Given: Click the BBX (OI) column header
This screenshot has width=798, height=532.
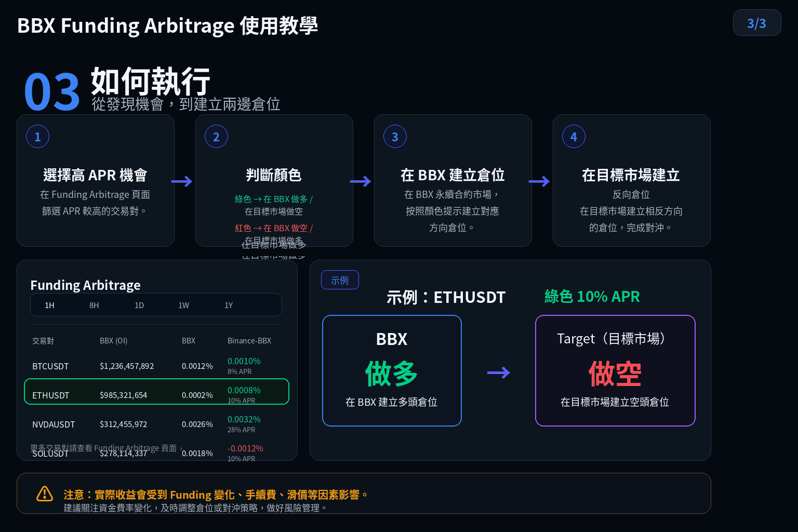Looking at the screenshot, I should [114, 341].
